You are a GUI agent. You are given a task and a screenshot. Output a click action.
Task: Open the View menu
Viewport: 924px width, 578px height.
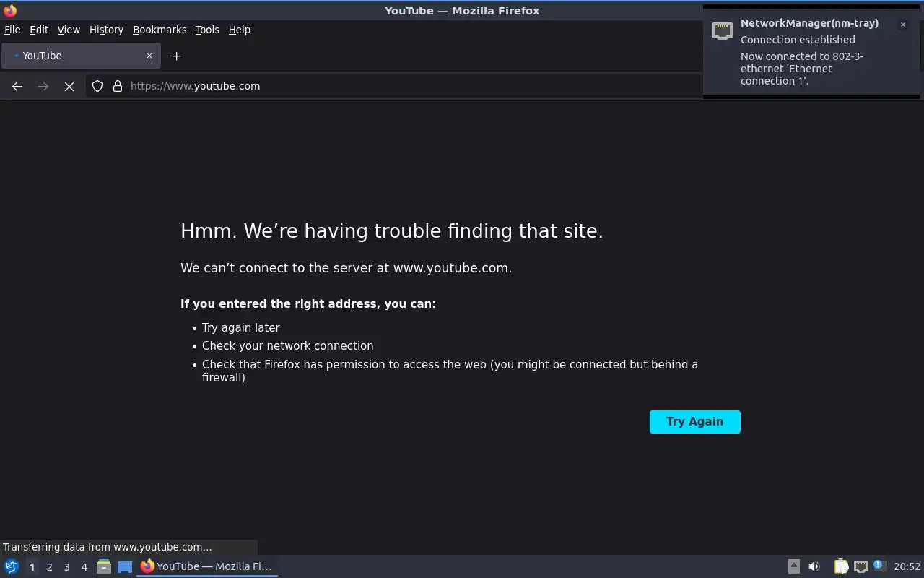point(69,30)
